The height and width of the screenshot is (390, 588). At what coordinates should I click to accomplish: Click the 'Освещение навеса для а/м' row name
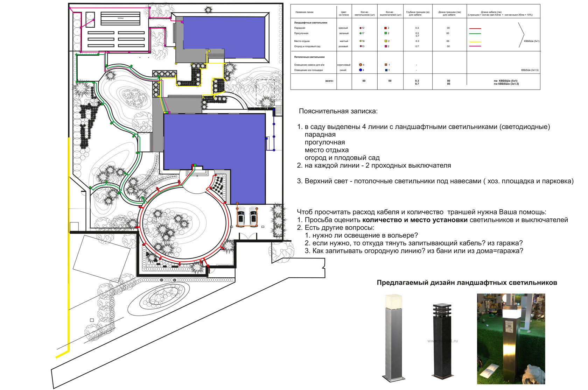pyautogui.click(x=309, y=65)
